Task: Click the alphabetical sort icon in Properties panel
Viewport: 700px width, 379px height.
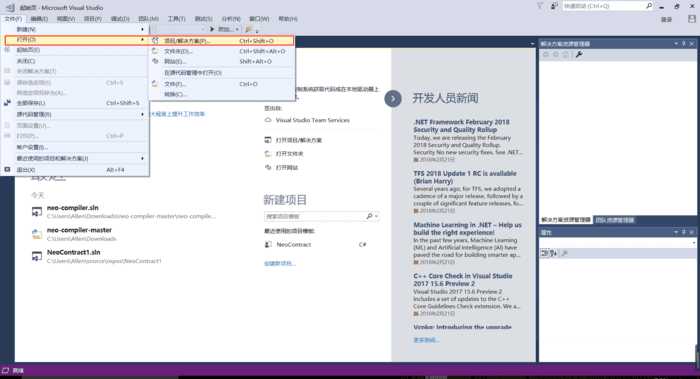Action: pyautogui.click(x=554, y=253)
